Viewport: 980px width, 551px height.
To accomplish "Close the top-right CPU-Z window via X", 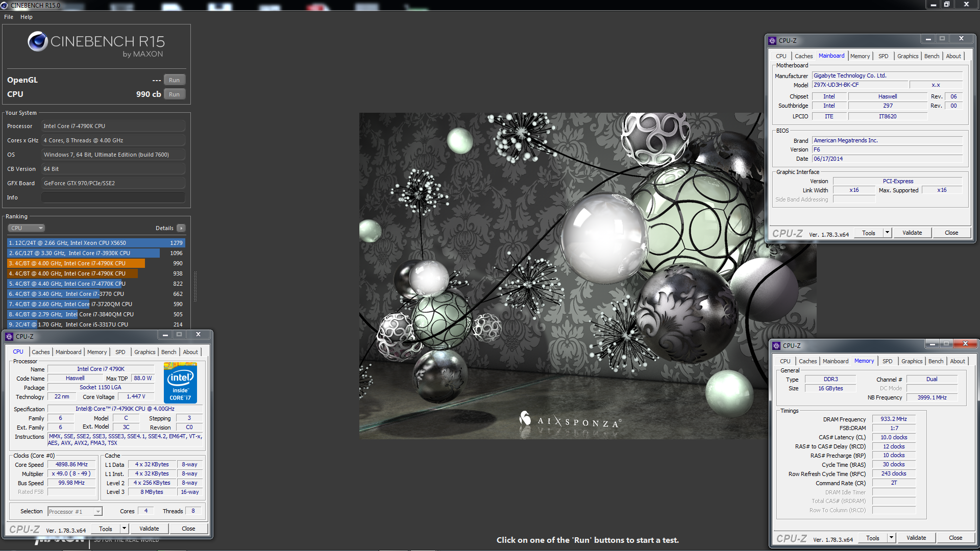I will 962,39.
